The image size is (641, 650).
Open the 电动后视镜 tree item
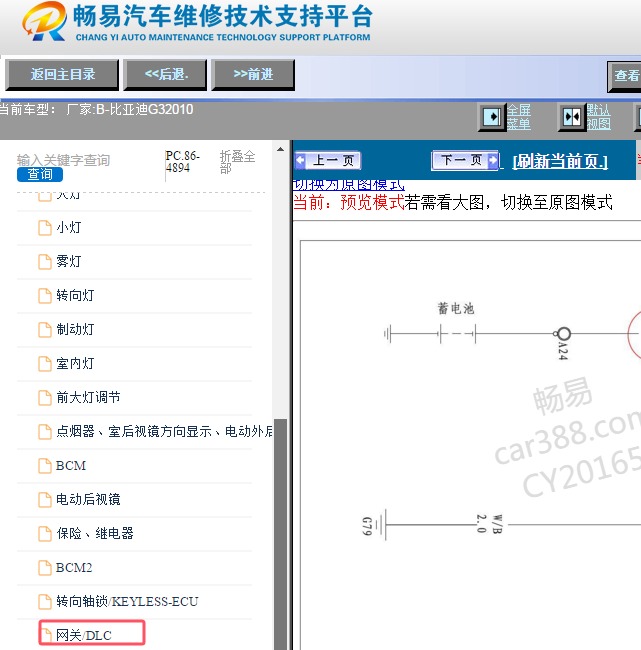pos(88,500)
